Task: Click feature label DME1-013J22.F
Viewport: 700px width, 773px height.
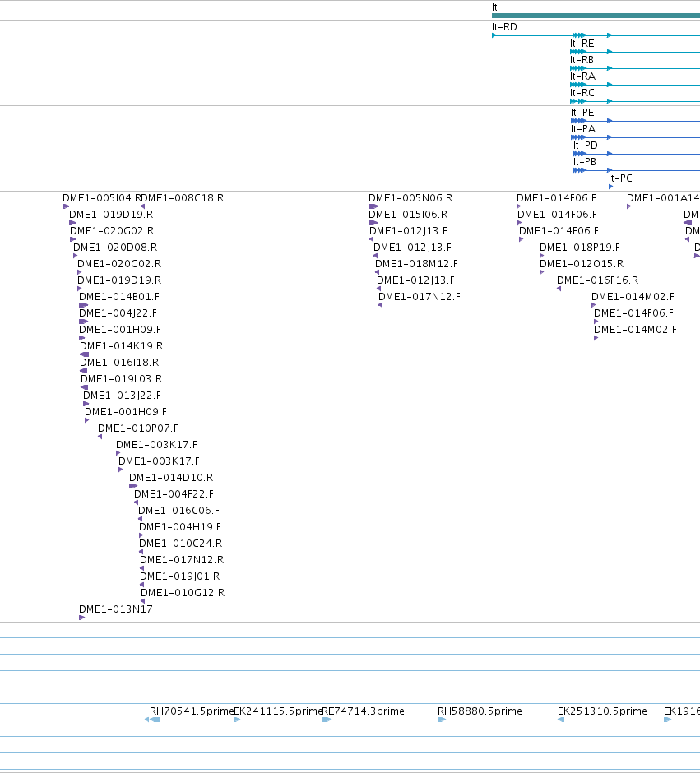Action: click(123, 395)
